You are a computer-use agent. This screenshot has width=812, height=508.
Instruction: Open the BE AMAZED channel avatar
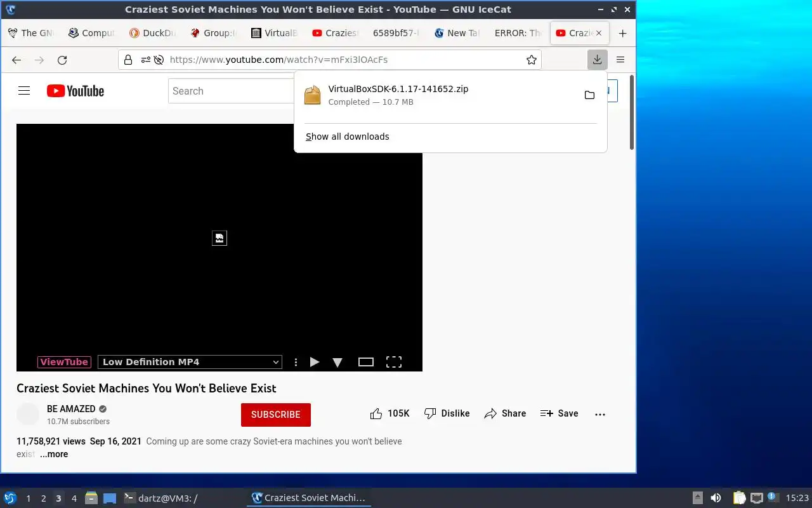(x=28, y=414)
